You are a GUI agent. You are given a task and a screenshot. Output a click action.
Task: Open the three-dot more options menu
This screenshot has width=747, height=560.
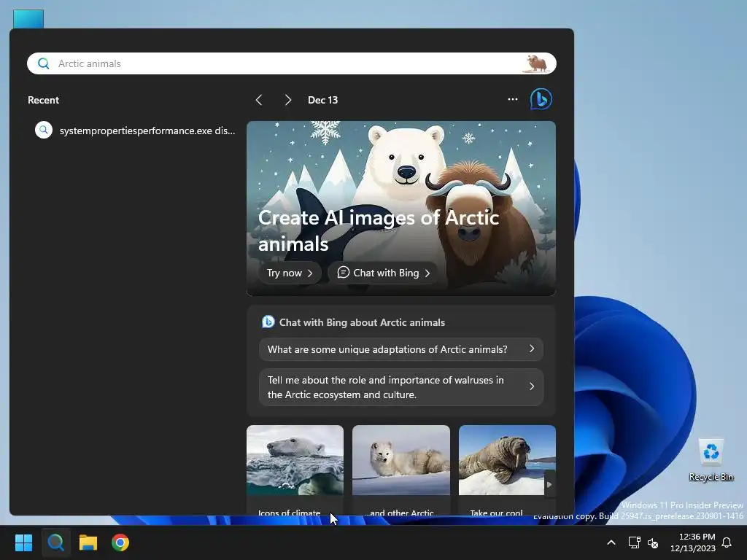[513, 99]
